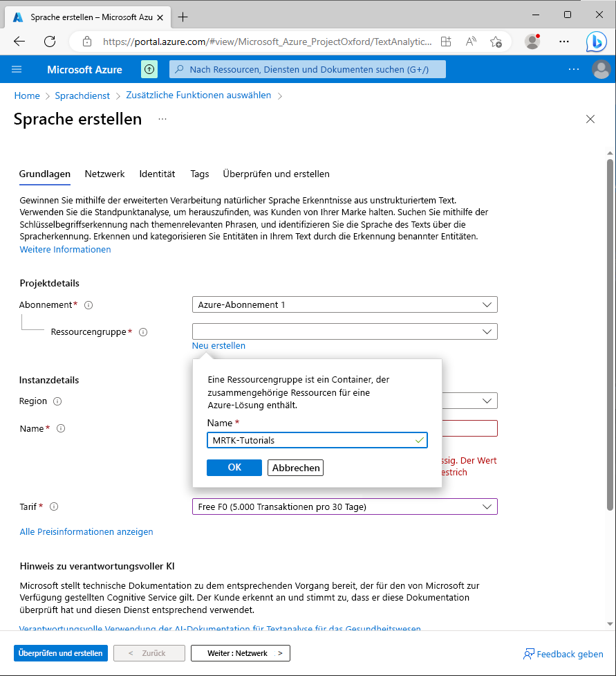
Task: Cancel the resource group popup with Abbrechen
Action: [295, 468]
